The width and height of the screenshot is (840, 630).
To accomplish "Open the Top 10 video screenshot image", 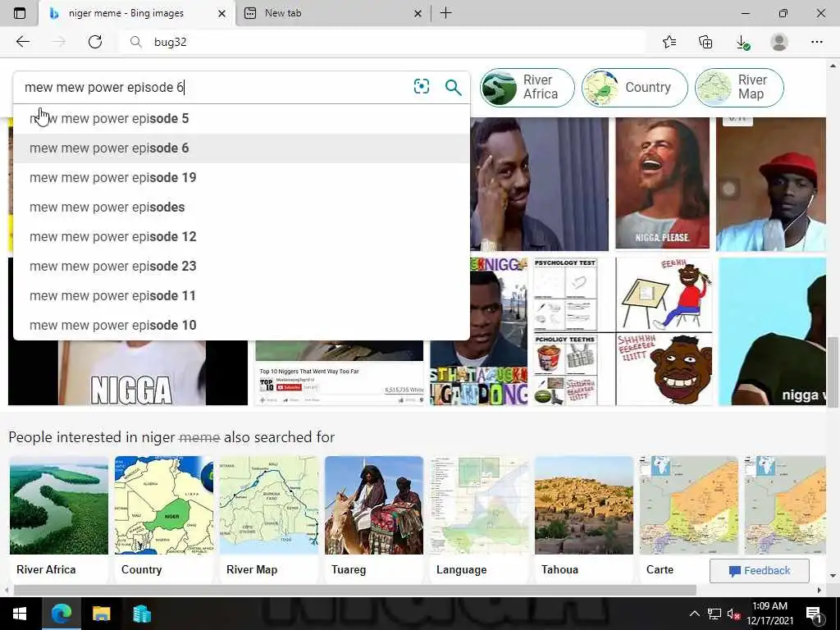I will click(x=339, y=373).
